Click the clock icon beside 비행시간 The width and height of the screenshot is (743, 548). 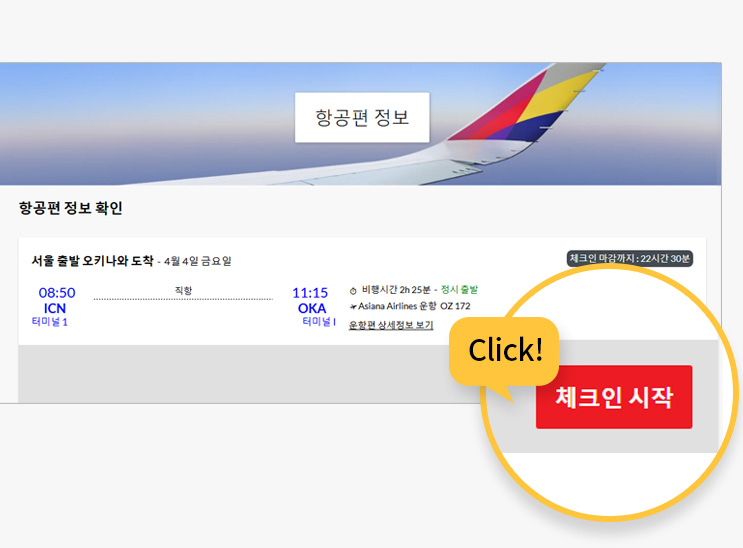click(353, 291)
